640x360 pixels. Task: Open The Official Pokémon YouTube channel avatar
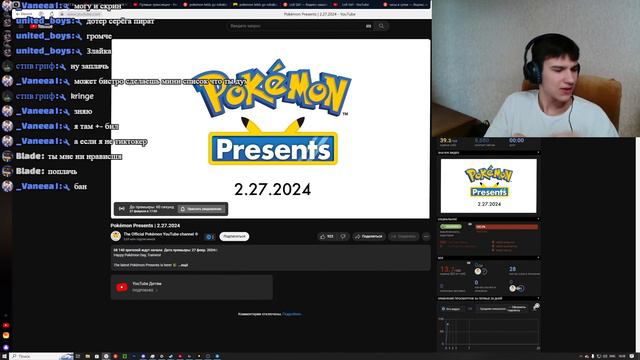116,236
